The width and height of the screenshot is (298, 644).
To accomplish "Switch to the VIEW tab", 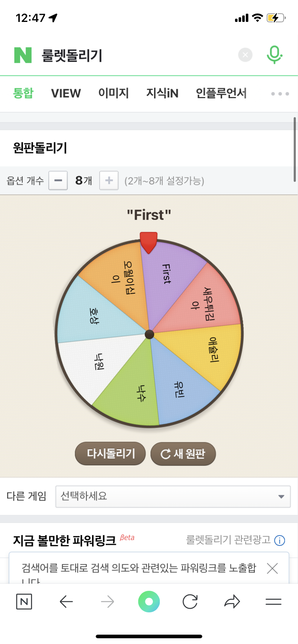I will click(66, 93).
